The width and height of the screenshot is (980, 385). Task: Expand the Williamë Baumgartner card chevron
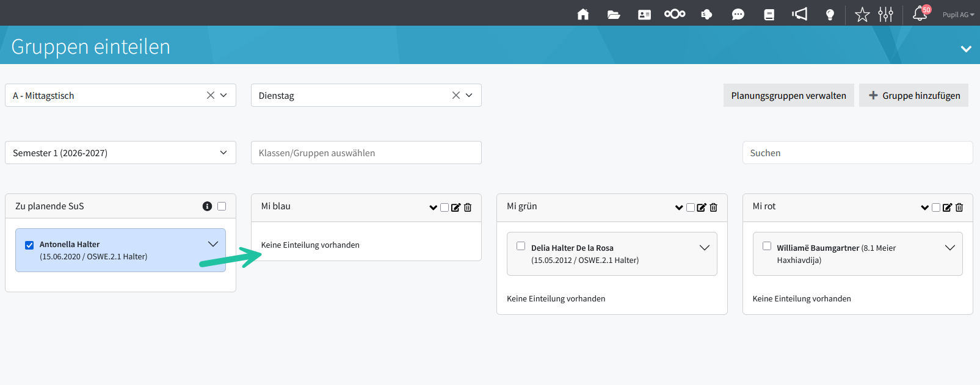click(x=950, y=248)
